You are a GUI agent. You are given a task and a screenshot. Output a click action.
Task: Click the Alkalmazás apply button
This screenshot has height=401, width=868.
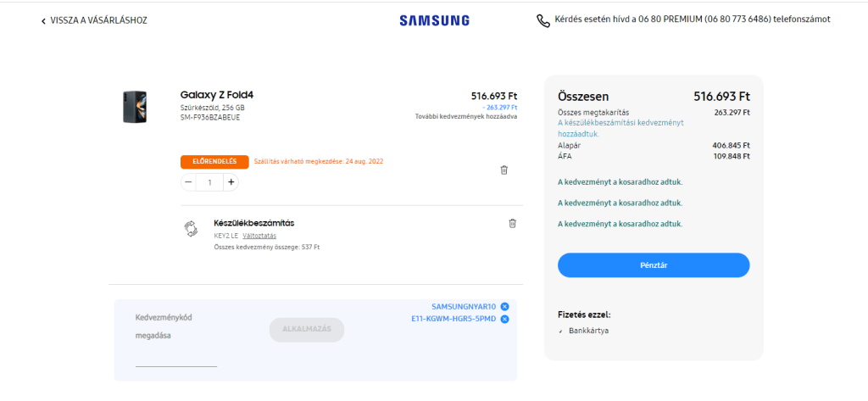[306, 330]
